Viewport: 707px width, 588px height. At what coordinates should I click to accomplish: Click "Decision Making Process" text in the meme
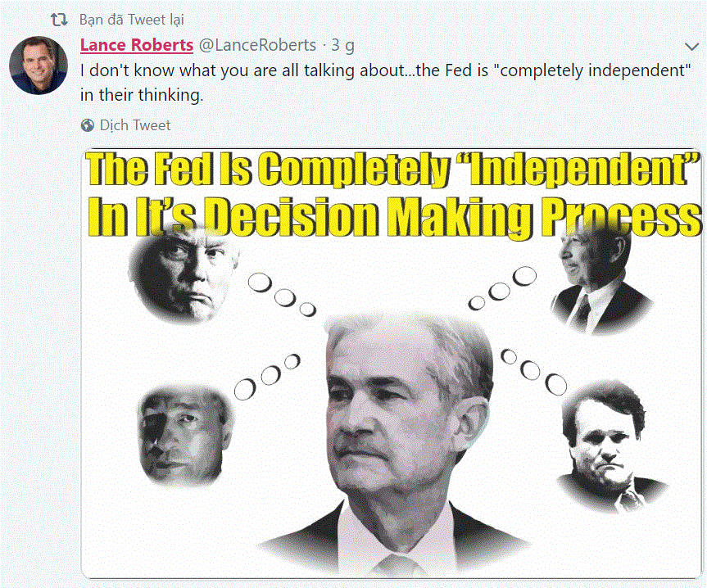[x=453, y=217]
